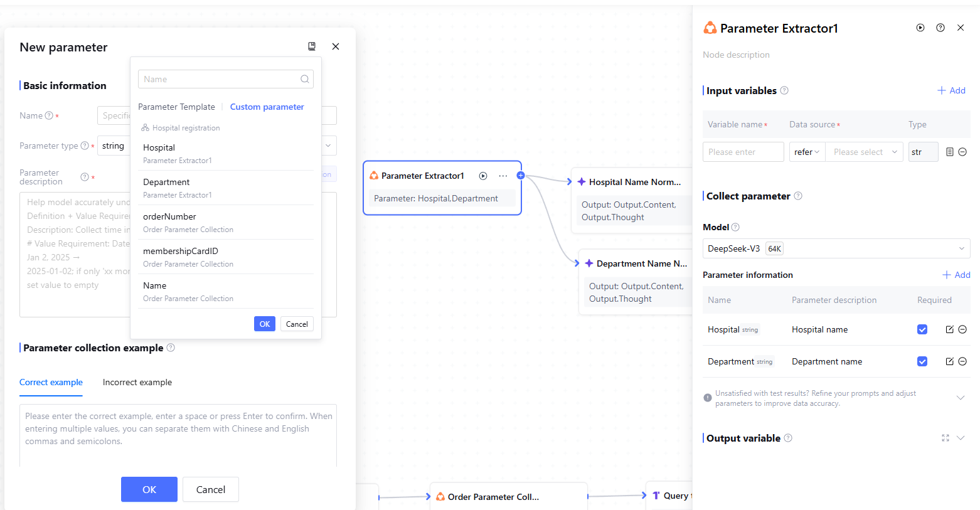This screenshot has width=980, height=510.
Task: Click Add next to Parameter information
Action: pos(956,275)
